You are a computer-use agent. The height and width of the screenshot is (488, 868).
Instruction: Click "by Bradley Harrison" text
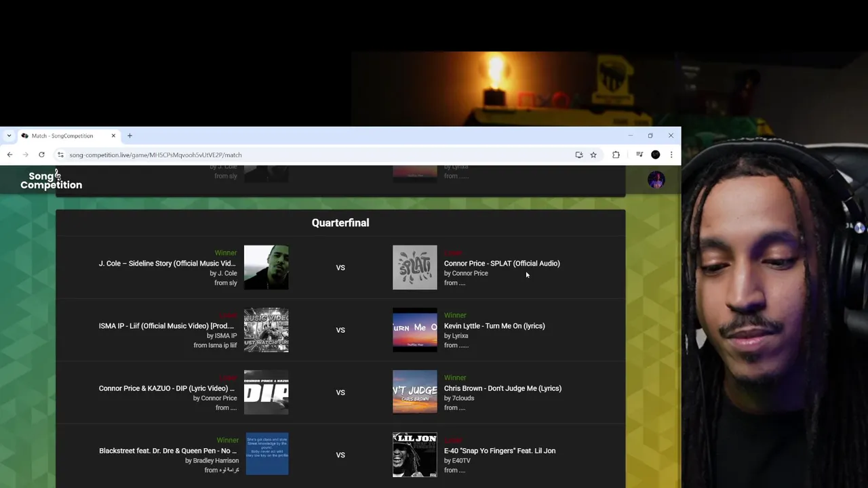(x=212, y=460)
